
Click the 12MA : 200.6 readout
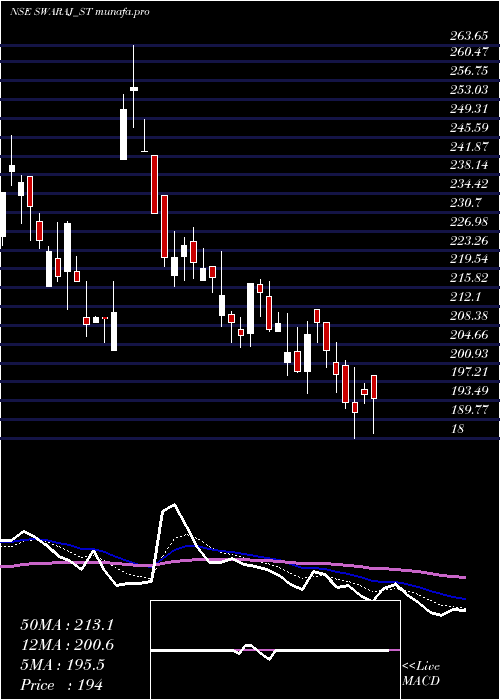[x=67, y=645]
